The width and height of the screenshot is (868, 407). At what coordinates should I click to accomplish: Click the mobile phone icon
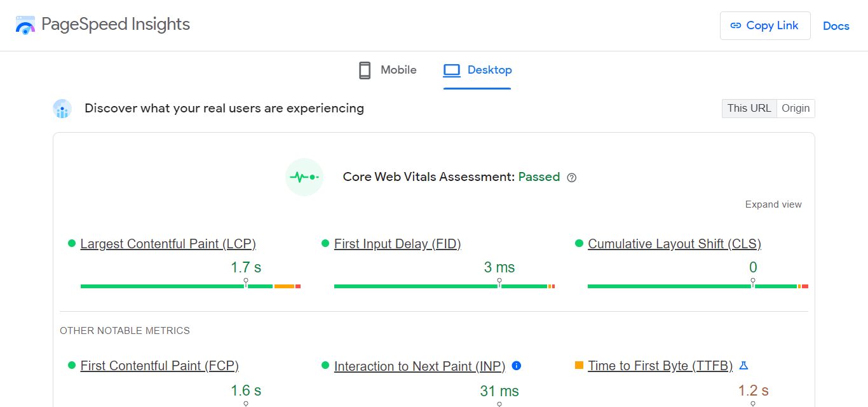[x=365, y=70]
